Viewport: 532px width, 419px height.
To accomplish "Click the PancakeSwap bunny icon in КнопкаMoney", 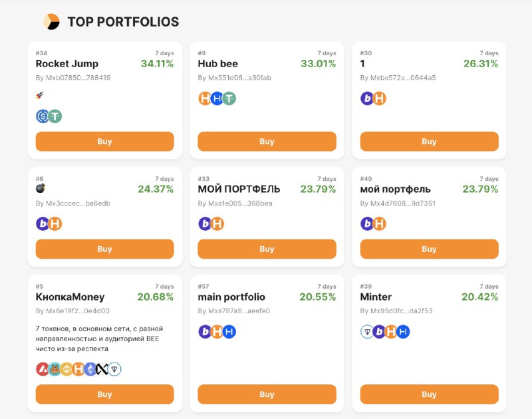I will (x=55, y=369).
